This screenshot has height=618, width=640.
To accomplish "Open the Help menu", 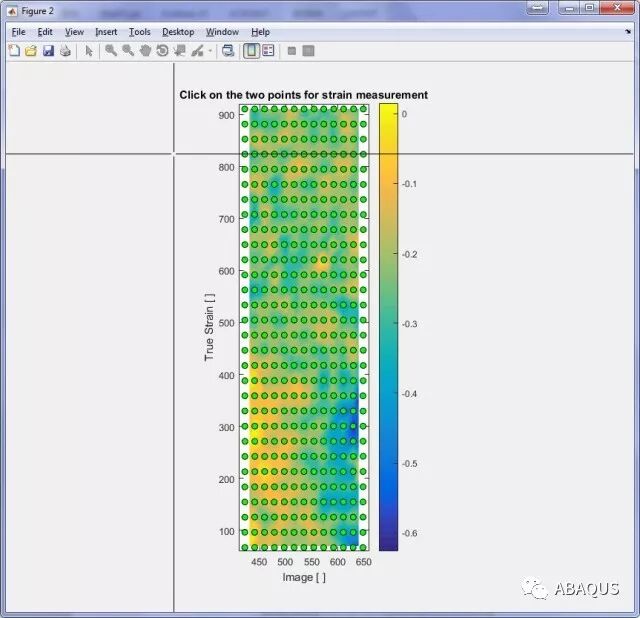I will (260, 32).
